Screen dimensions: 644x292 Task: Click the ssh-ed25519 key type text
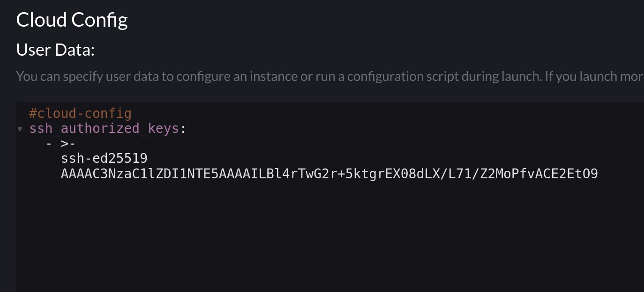tap(103, 158)
